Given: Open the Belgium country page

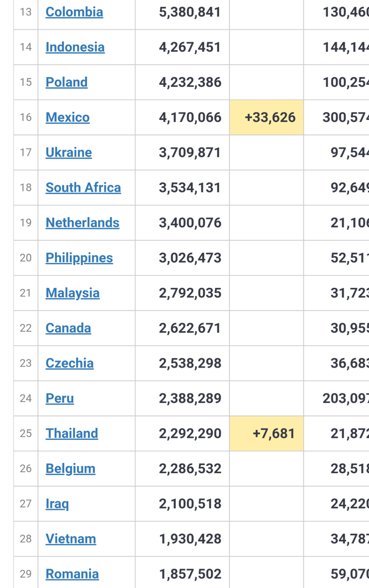Looking at the screenshot, I should click(x=70, y=469).
